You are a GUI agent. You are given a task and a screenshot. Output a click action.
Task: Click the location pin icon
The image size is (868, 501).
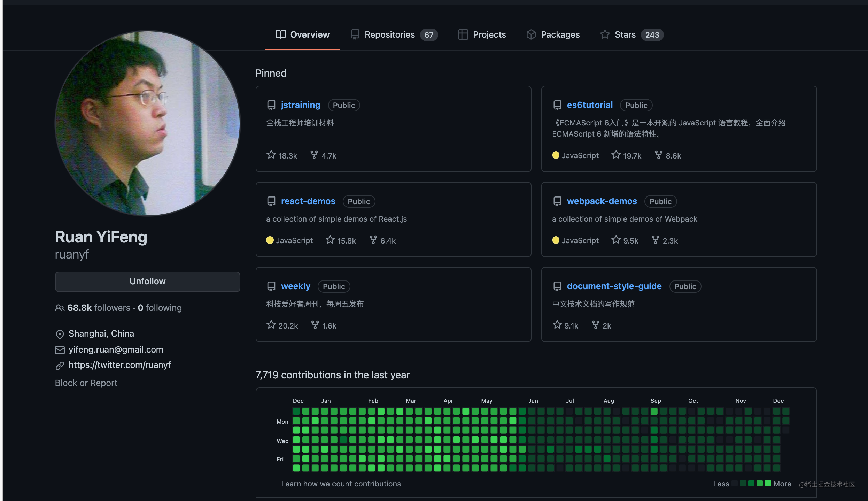point(60,334)
